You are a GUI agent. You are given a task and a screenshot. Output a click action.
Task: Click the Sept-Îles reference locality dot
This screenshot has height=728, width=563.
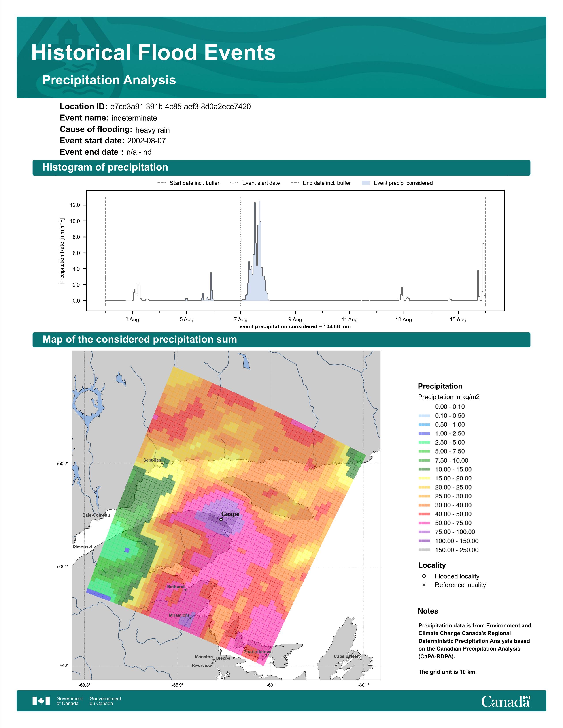point(162,463)
